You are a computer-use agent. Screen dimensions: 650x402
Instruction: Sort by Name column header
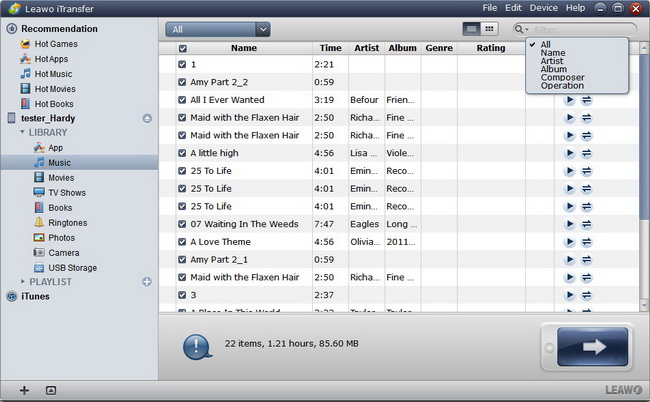(244, 48)
